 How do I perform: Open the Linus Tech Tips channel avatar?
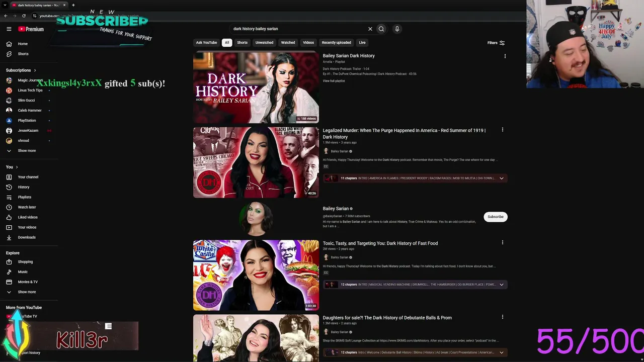9,90
